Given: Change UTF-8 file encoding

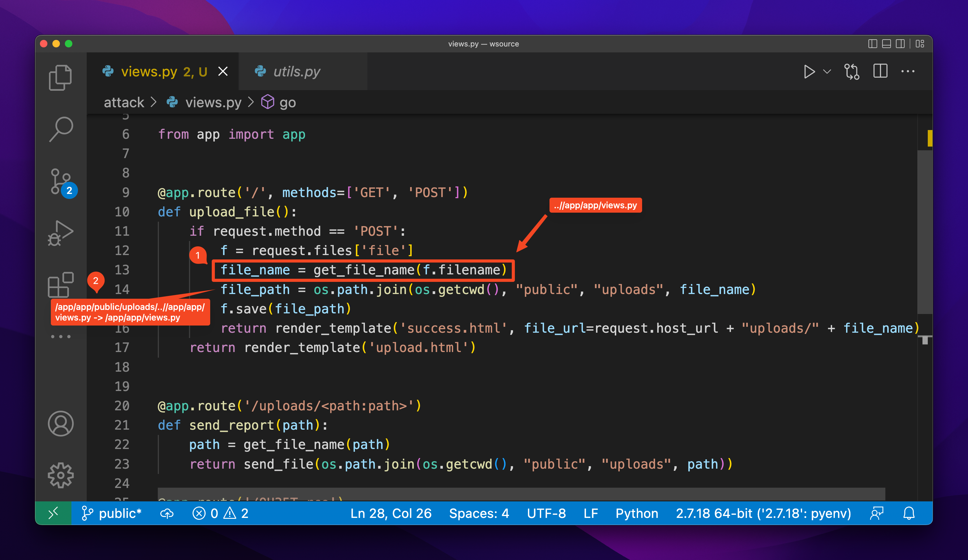Looking at the screenshot, I should point(546,514).
